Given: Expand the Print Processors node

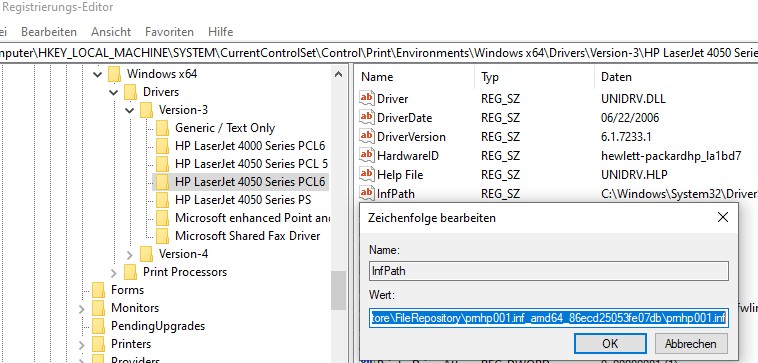Looking at the screenshot, I should coord(114,273).
